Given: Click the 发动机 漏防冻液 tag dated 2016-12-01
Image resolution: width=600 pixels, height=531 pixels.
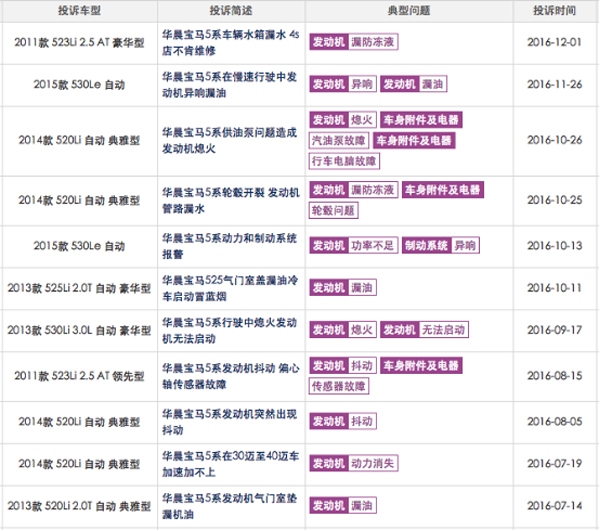Looking at the screenshot, I should click(354, 42).
